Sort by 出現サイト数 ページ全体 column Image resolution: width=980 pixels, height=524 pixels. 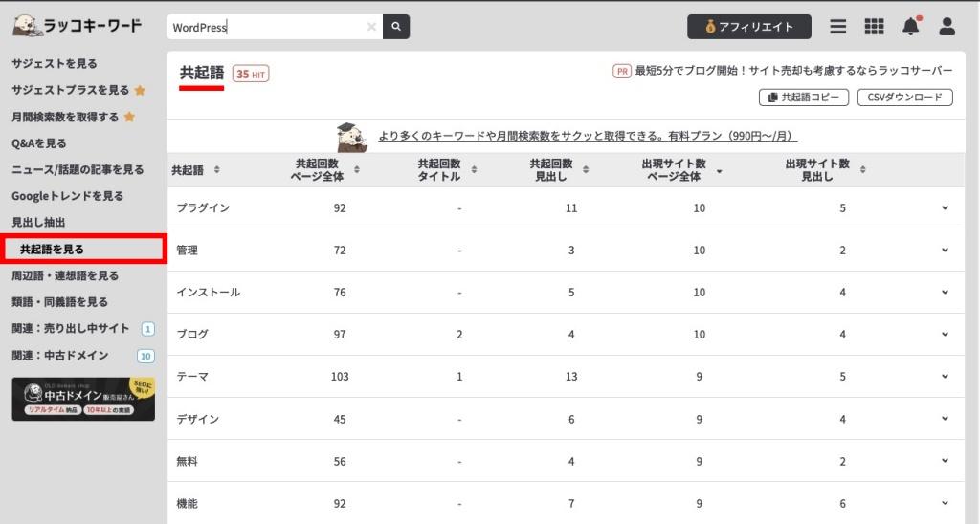720,170
